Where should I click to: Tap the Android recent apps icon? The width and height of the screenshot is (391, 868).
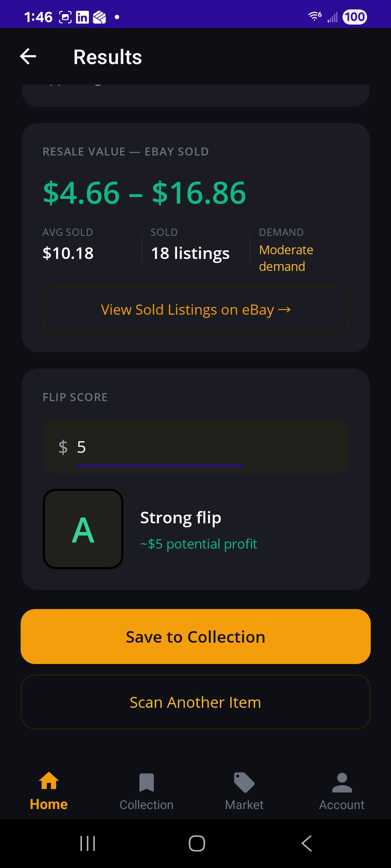[x=88, y=843]
